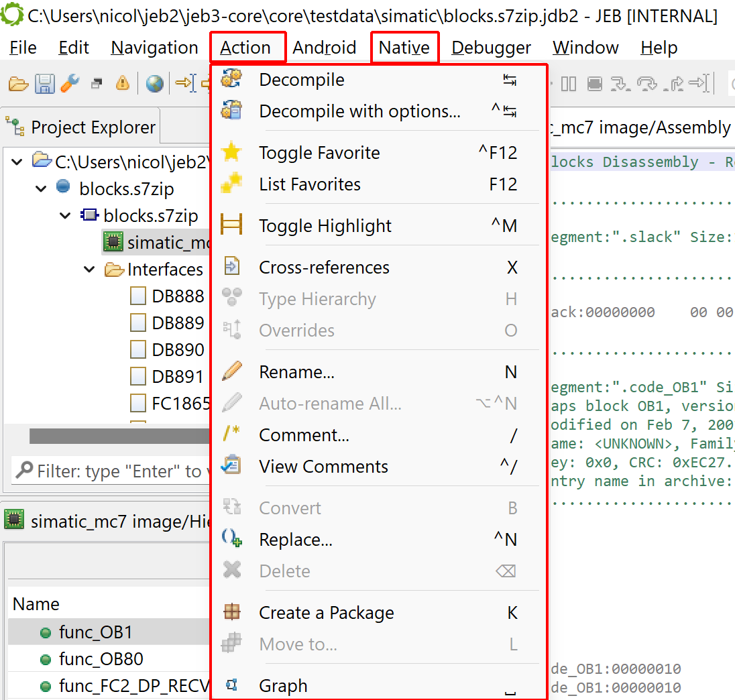This screenshot has height=700, width=735.
Task: Click the warning triangle toolbar icon
Action: click(x=122, y=83)
